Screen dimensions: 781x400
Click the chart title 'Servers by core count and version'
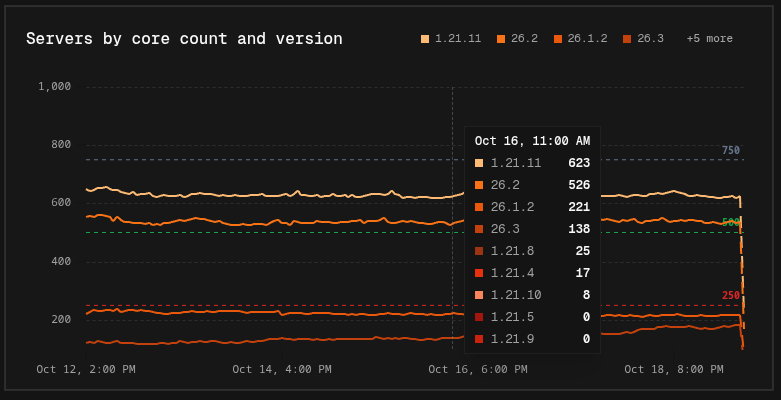click(x=184, y=39)
